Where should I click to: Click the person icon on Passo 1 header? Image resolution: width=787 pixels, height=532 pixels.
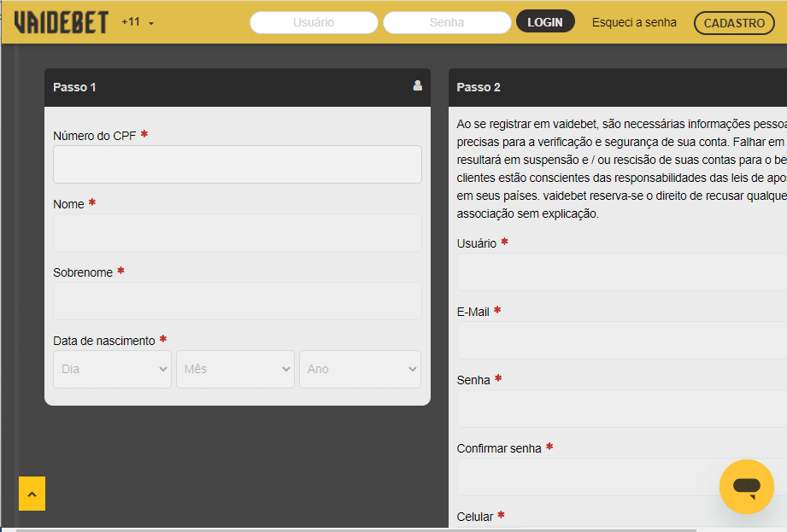(416, 85)
